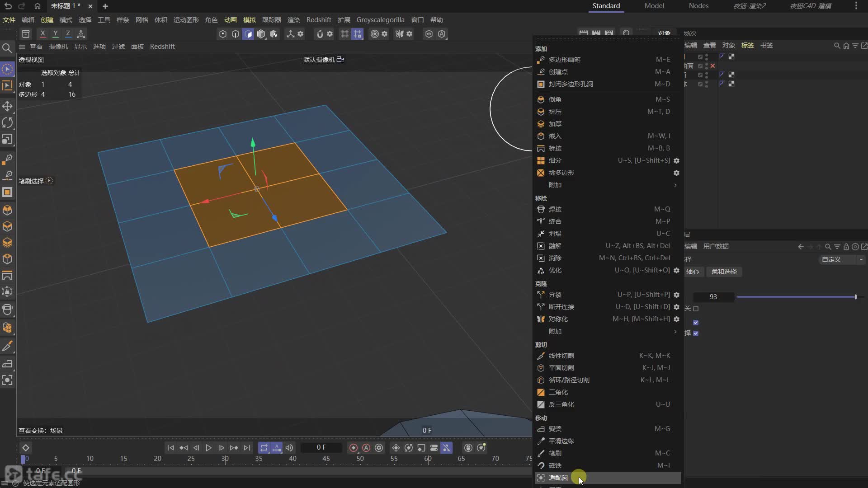Screen dimensions: 868x488
Task: Click the search magnifier icon at top left
Action: click(x=7, y=48)
